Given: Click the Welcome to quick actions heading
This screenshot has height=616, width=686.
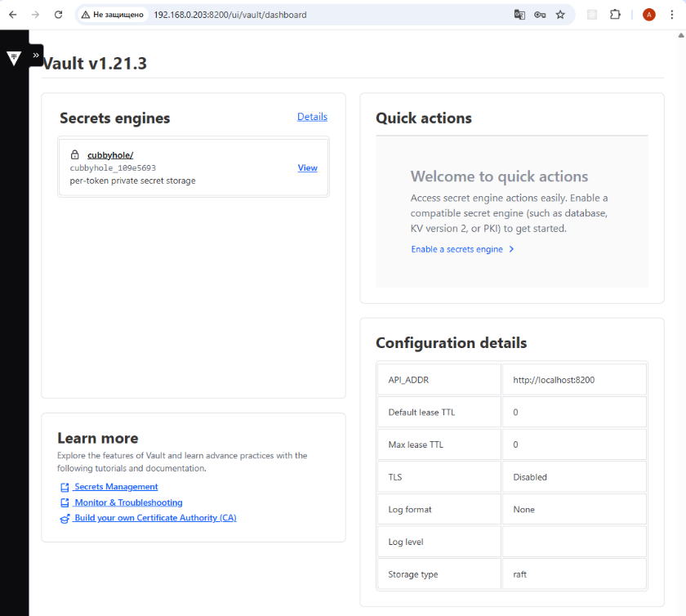Looking at the screenshot, I should pos(499,176).
